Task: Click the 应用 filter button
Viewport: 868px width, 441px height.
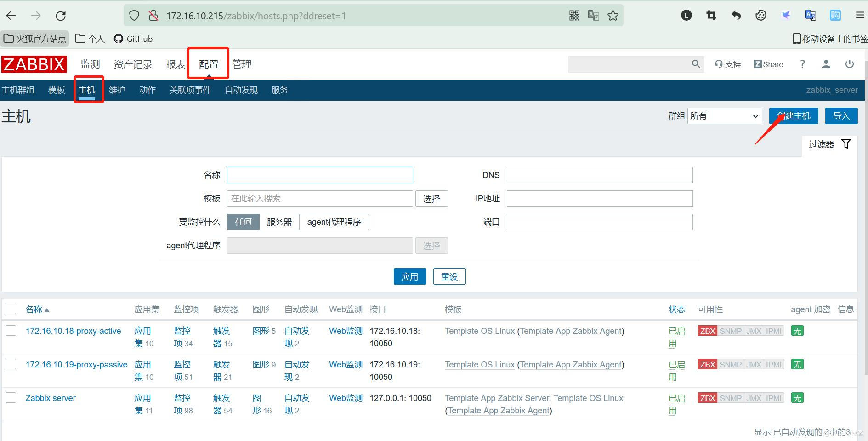Action: click(x=410, y=276)
